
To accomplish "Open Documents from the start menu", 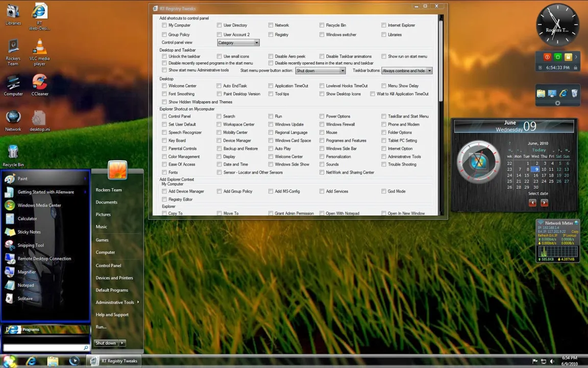I will pyautogui.click(x=107, y=202).
